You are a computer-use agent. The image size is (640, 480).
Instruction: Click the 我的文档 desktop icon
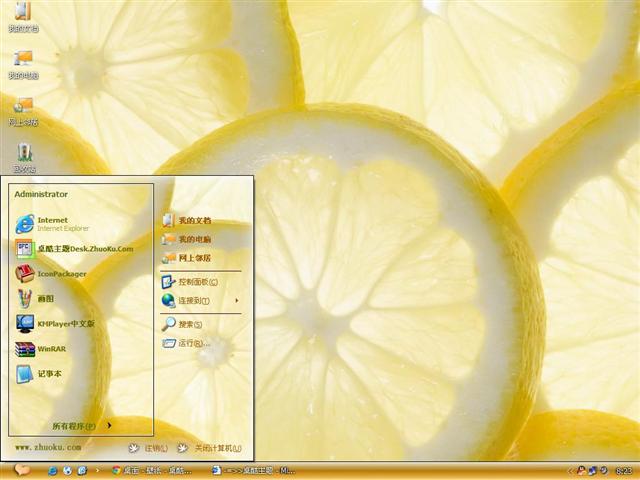point(23,17)
